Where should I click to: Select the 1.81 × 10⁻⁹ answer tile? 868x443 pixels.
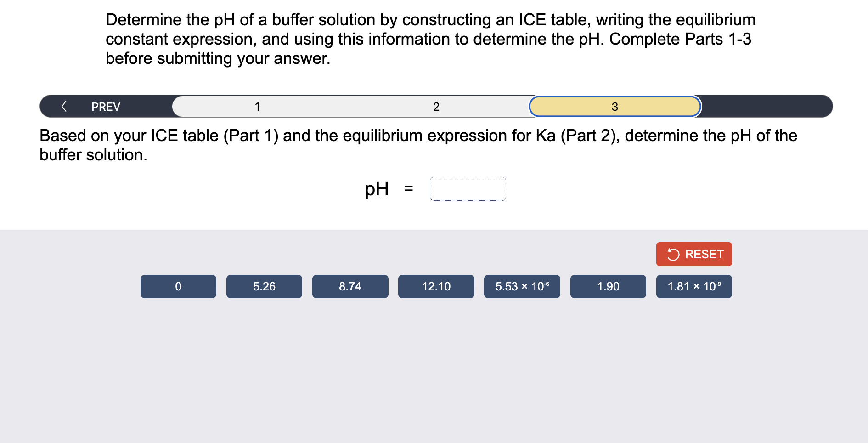point(693,286)
